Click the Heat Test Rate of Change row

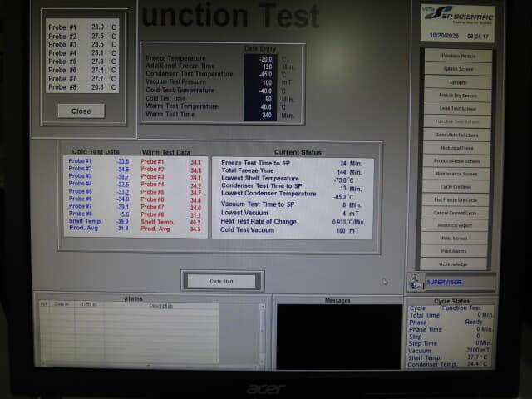coord(293,222)
